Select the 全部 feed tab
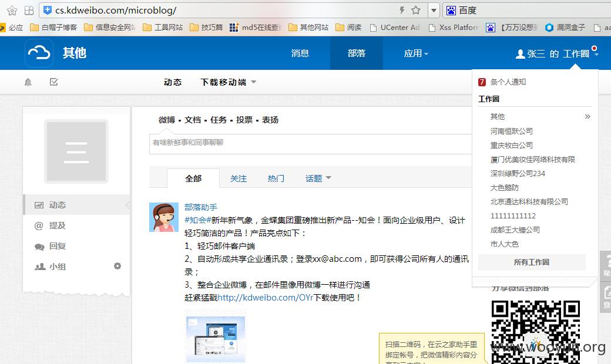 point(193,178)
